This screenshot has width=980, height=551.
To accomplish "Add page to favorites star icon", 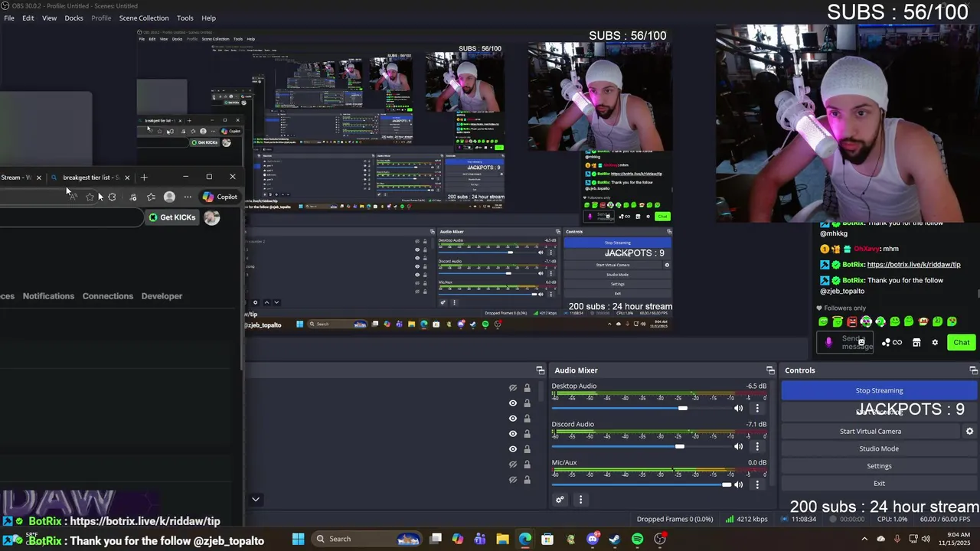I will tap(90, 197).
